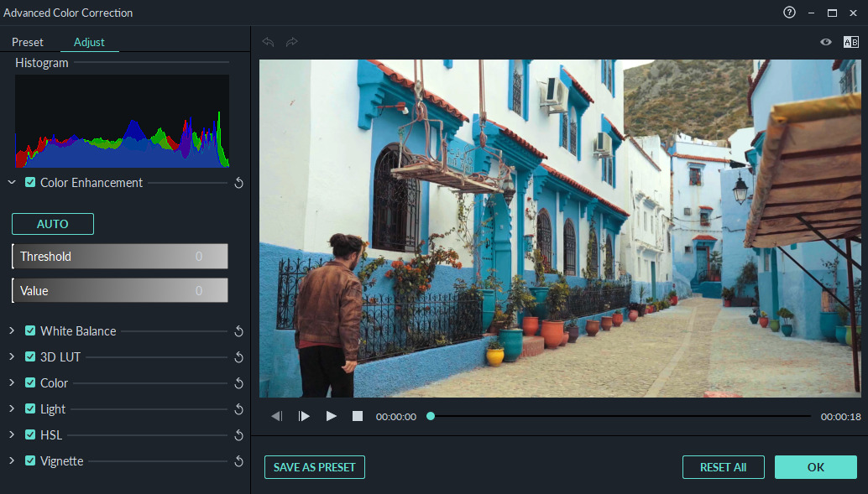Disable the HSL adjustment checkbox
This screenshot has height=494, width=868.
29,434
